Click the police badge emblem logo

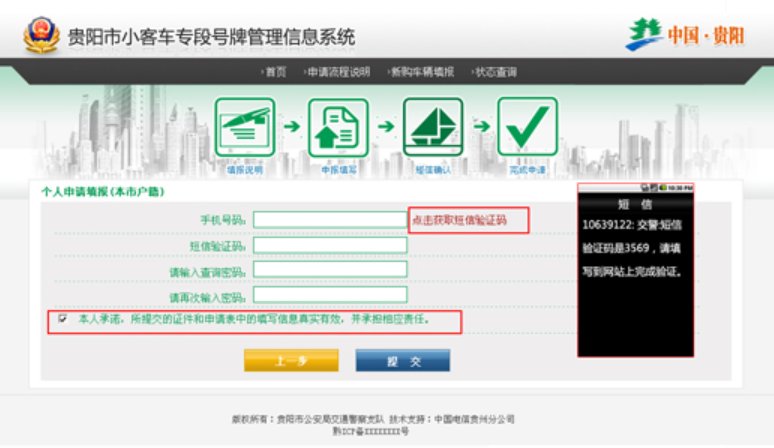coord(41,36)
